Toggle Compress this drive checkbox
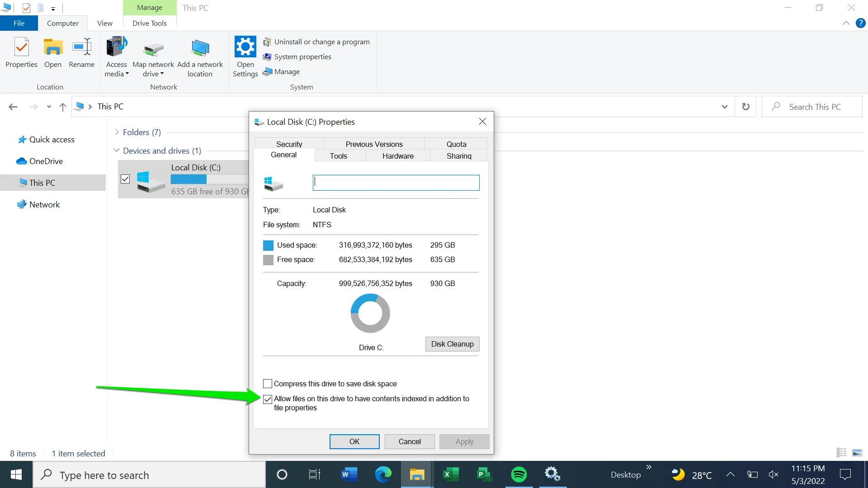Screen dimensions: 868x488 (x=267, y=383)
